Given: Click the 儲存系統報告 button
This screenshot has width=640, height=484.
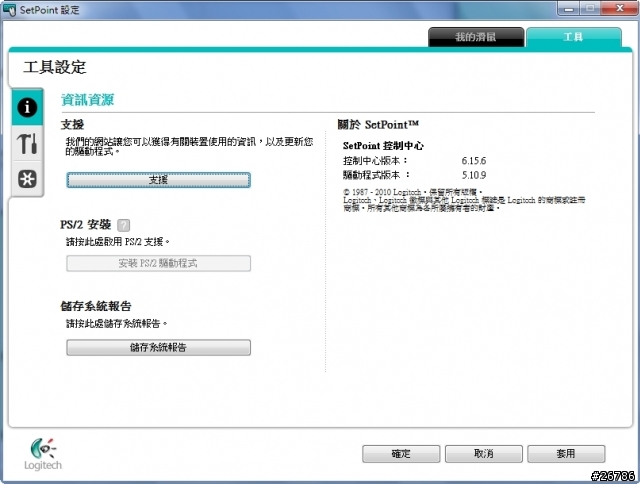Looking at the screenshot, I should 158,347.
